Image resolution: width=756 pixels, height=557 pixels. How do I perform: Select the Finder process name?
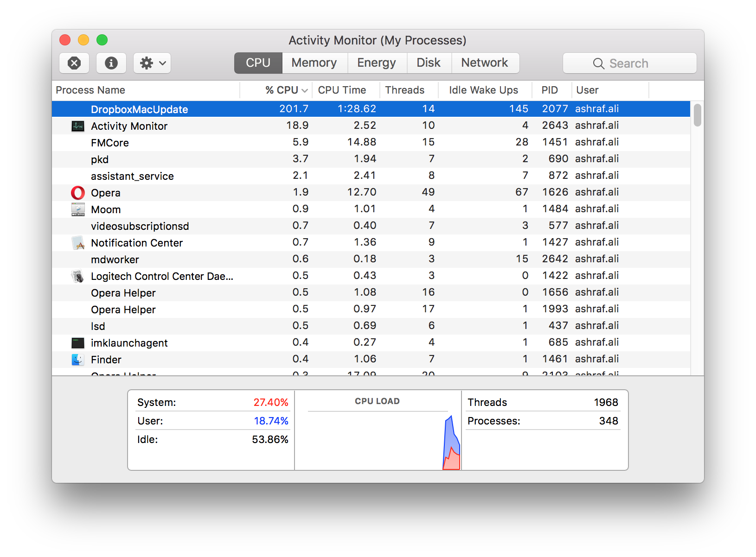click(x=106, y=360)
